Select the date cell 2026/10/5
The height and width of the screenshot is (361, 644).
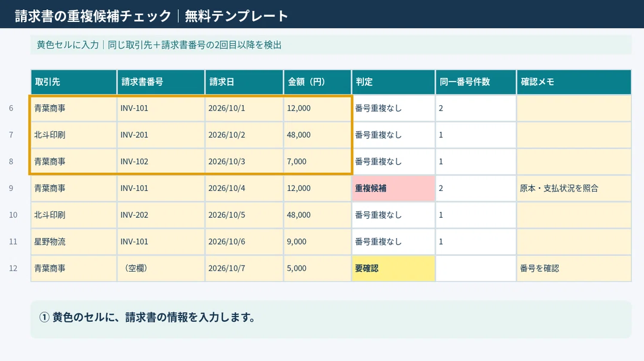click(244, 215)
